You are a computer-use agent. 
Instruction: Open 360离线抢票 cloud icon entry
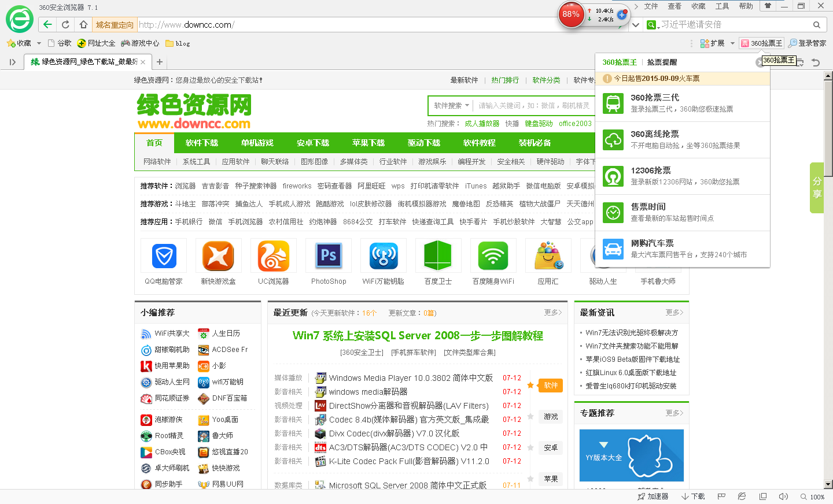point(613,140)
